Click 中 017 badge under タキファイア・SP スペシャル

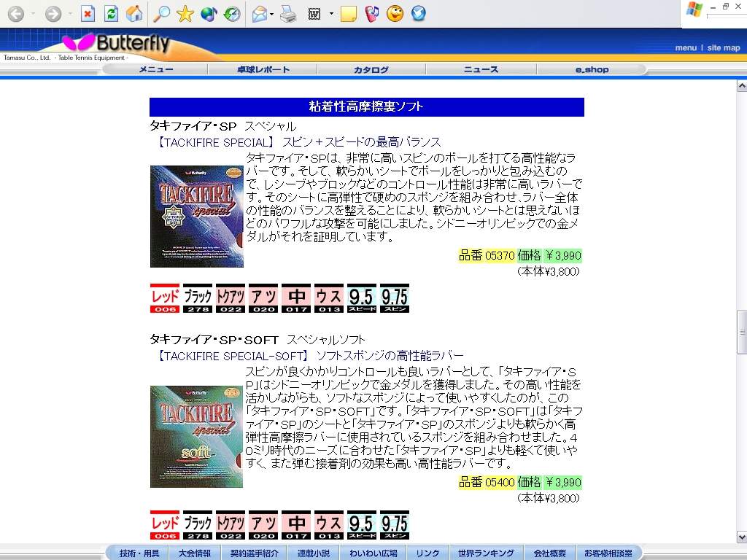click(x=296, y=298)
